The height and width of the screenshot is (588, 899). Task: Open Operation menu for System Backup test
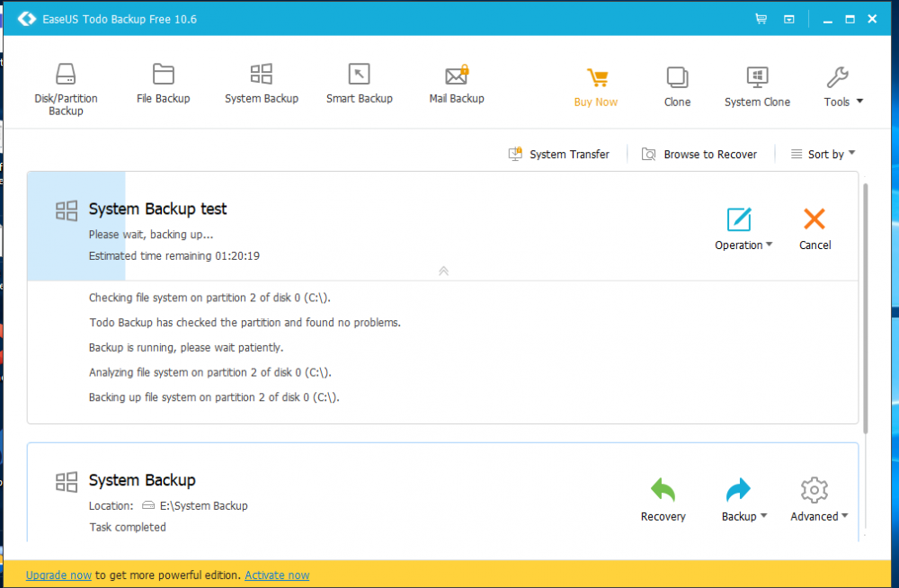[x=743, y=229]
